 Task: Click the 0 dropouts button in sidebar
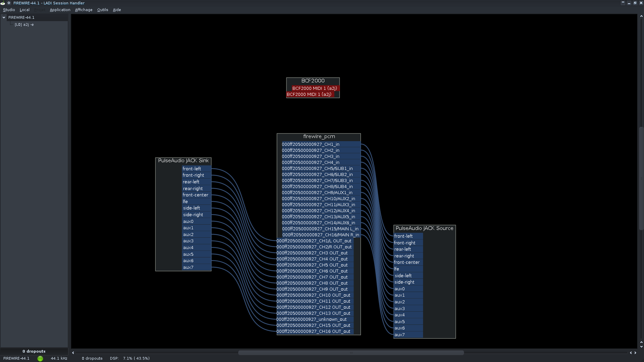pos(34,351)
